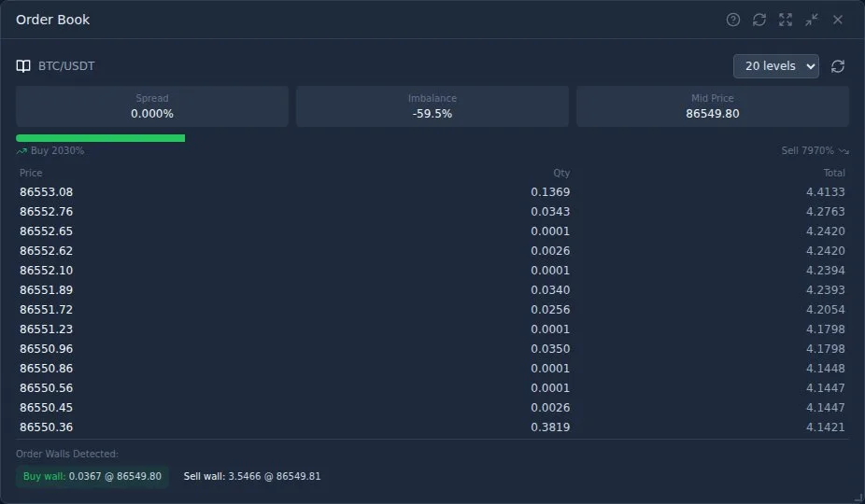Select price 86552.76 row

click(432, 212)
